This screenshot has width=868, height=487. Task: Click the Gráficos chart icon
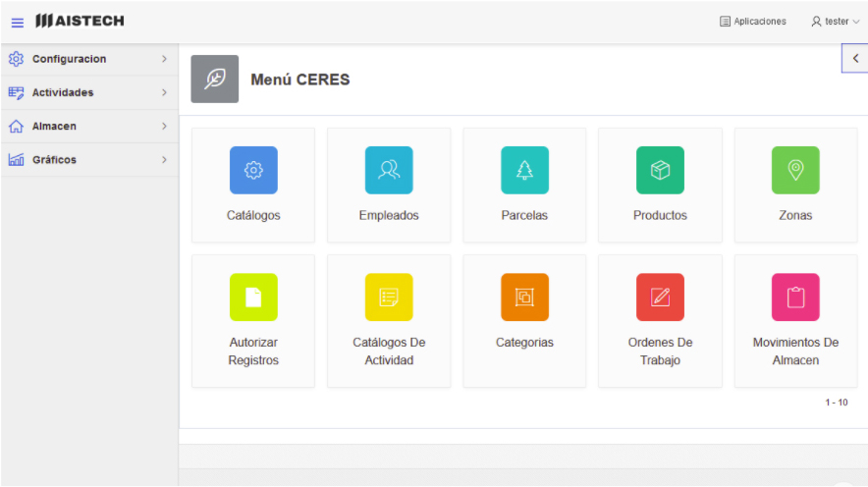[16, 160]
